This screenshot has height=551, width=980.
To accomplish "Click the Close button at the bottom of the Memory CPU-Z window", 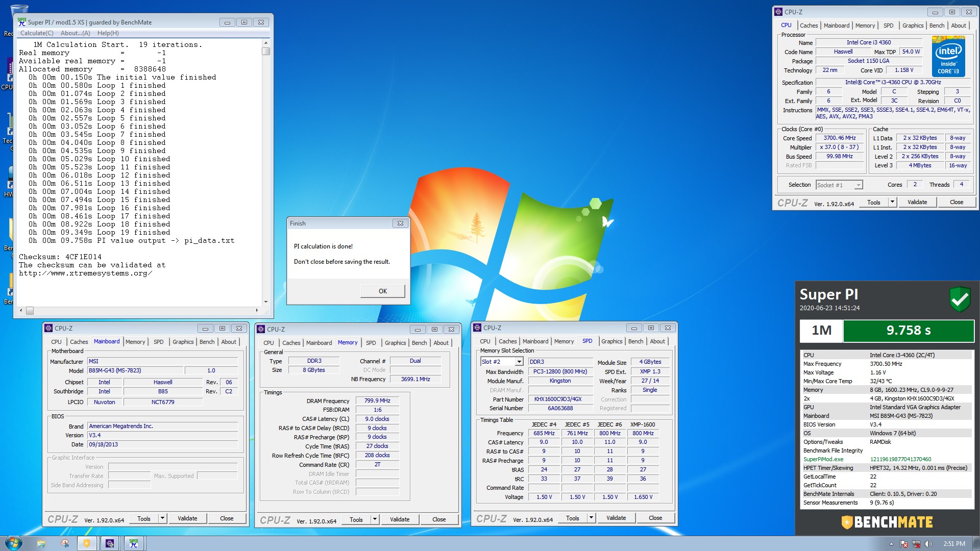I will (x=439, y=519).
